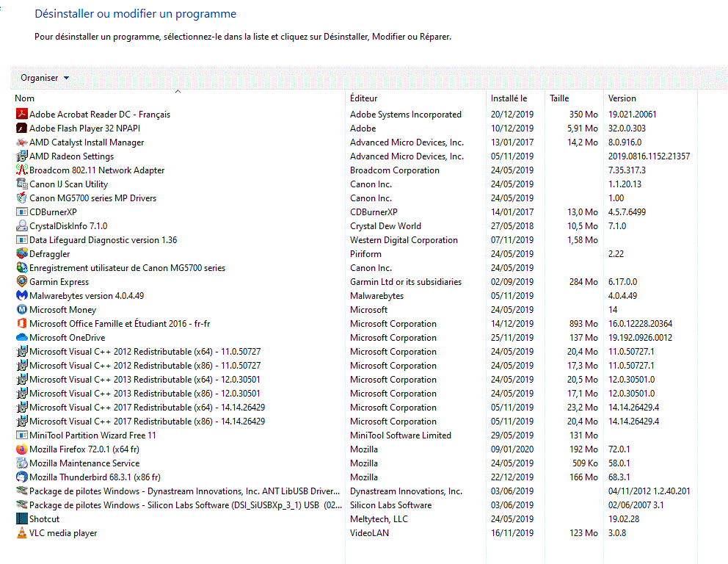
Task: Sort the list by the Nom column
Action: [x=24, y=98]
